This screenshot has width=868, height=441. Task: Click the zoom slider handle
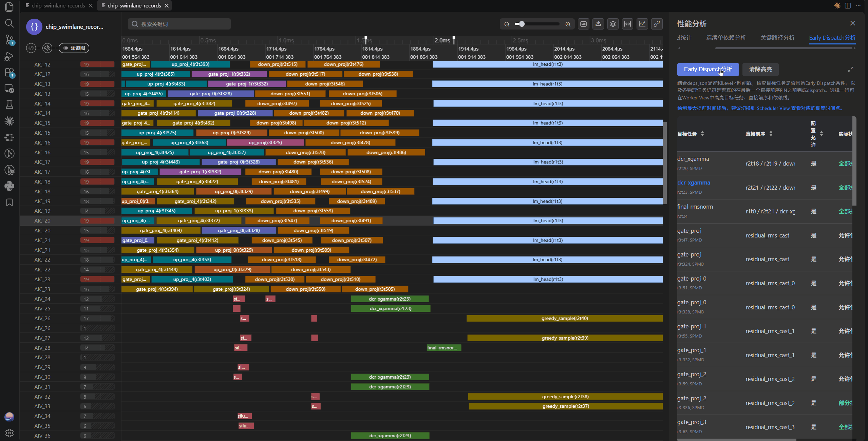(x=522, y=24)
